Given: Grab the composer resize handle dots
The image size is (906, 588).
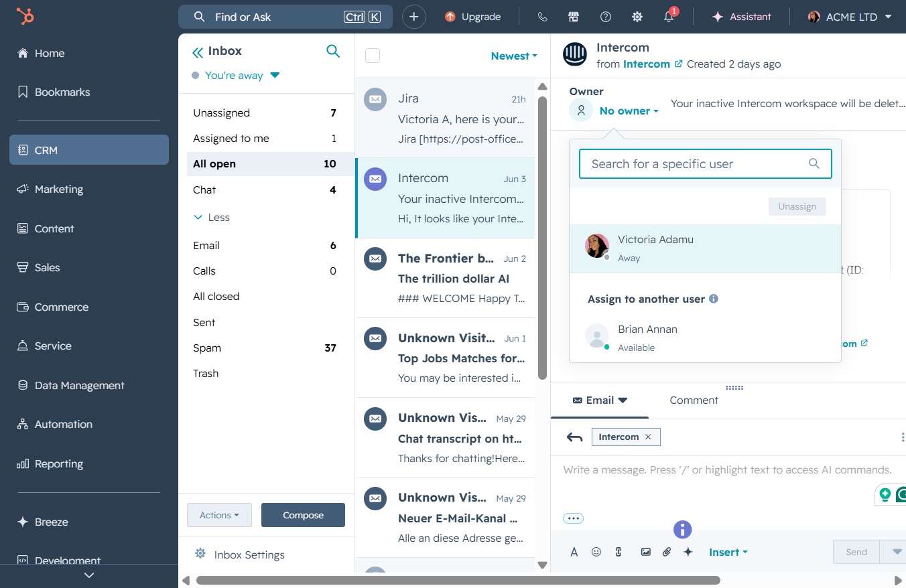Looking at the screenshot, I should (x=734, y=388).
